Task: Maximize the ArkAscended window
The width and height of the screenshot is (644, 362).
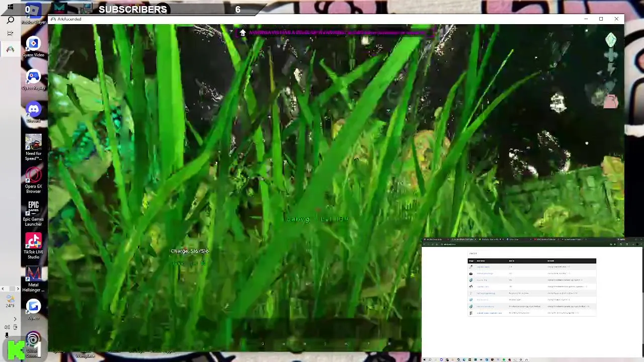Action: [x=601, y=19]
